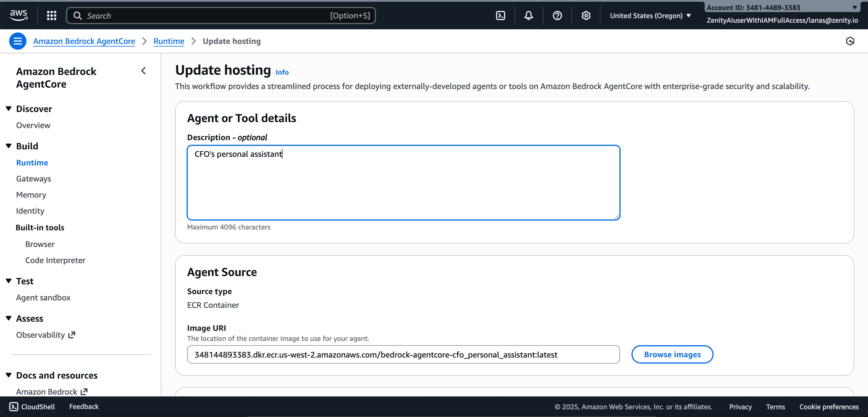Viewport: 868px width, 417px height.
Task: Select Code Interpreter in sidebar
Action: 55,260
